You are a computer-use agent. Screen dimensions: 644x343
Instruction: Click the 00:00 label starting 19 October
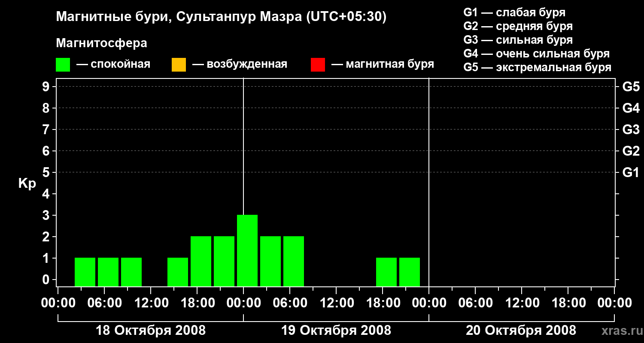pos(243,303)
